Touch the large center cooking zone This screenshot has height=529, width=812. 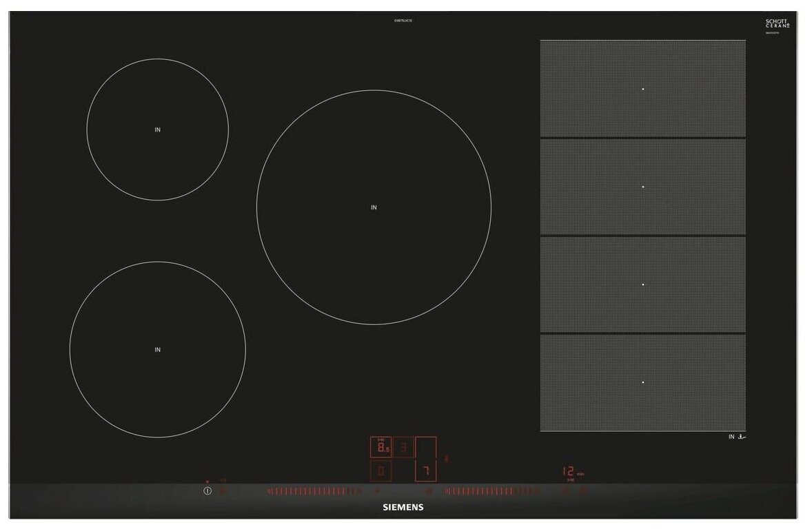(374, 207)
